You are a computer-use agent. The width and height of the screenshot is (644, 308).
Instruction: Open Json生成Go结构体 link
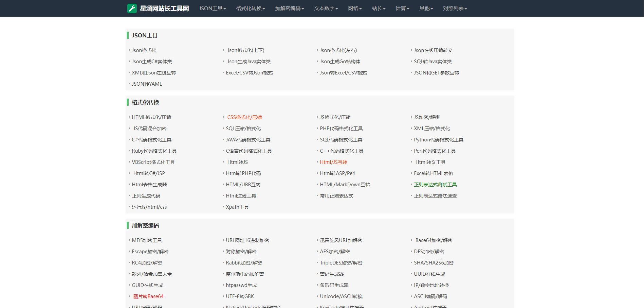340,62
